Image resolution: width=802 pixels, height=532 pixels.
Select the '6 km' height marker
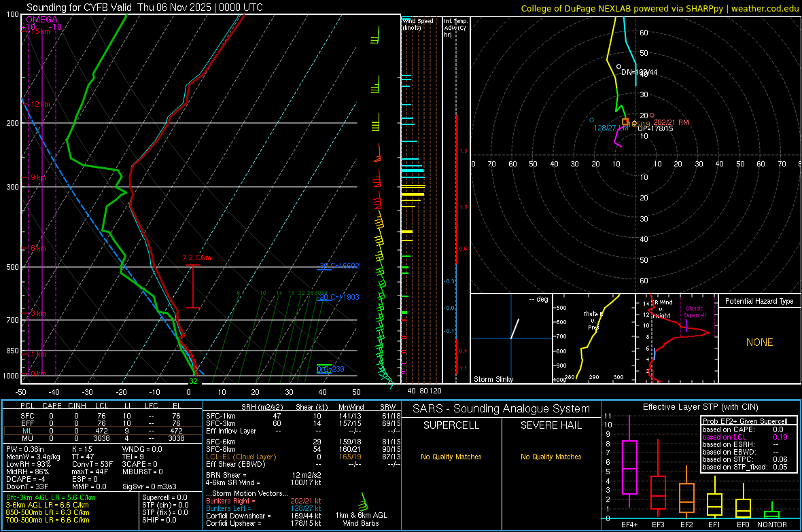[x=38, y=248]
